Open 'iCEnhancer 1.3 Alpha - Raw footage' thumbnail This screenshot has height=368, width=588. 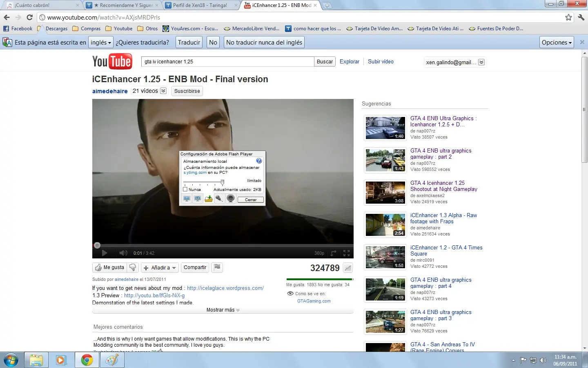click(385, 225)
